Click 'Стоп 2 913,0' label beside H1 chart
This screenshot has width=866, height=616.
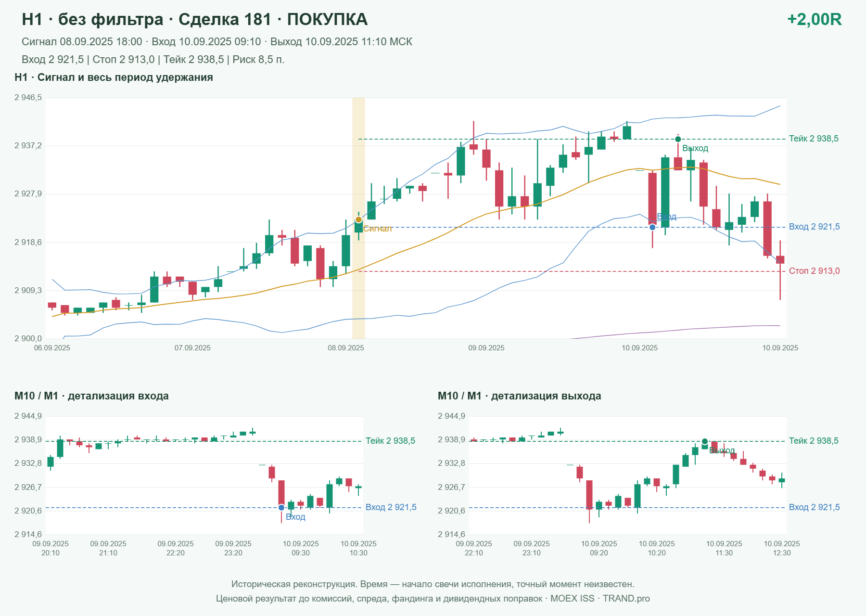click(x=815, y=271)
